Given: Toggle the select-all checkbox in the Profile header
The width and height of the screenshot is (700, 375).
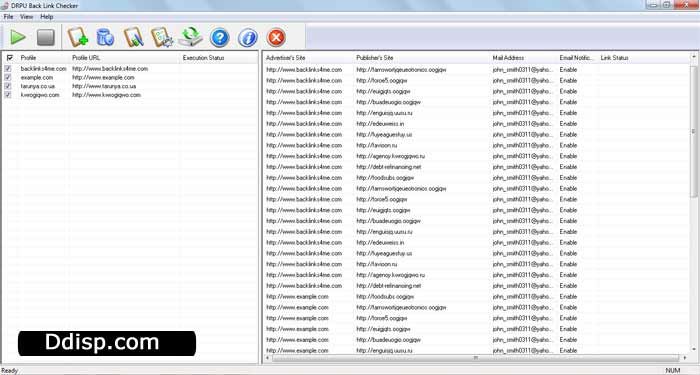Looking at the screenshot, I should (10, 58).
